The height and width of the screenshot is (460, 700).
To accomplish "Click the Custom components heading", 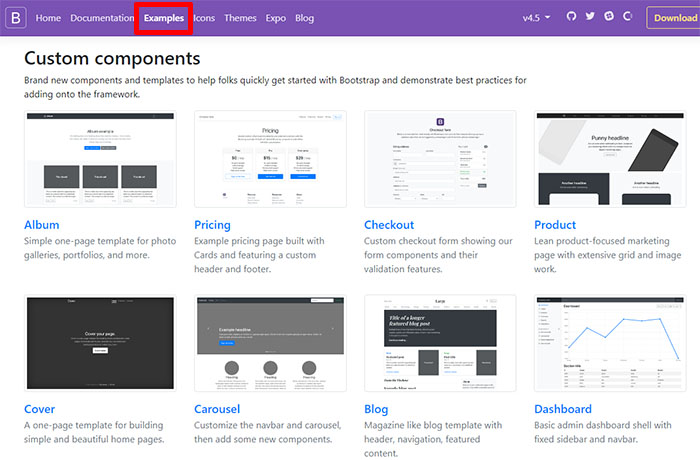I will (x=112, y=59).
